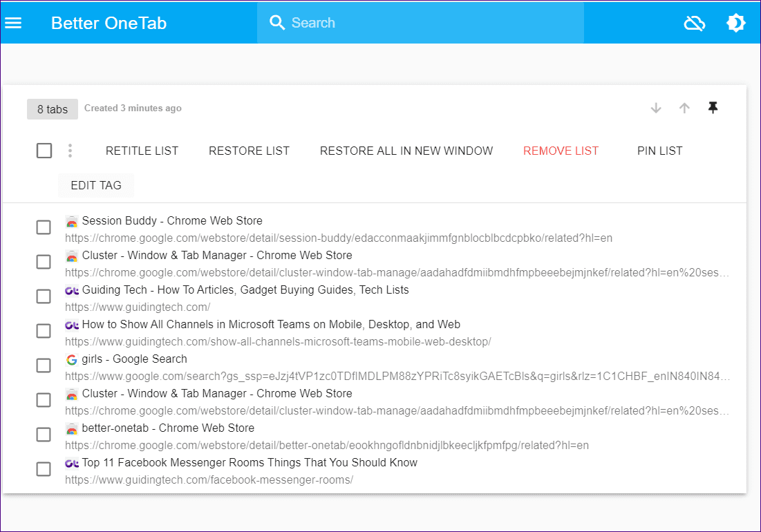
Task: Click better-onetab Chrome Web Store favicon
Action: click(x=72, y=429)
